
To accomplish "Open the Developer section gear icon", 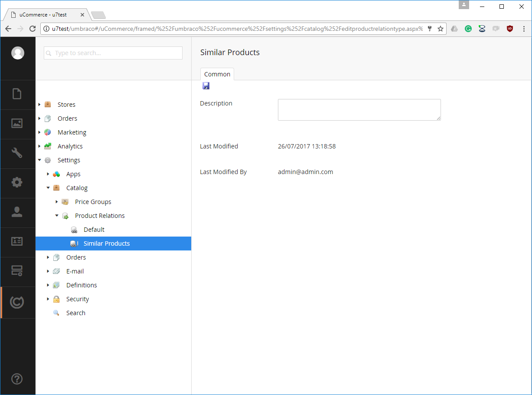I will pyautogui.click(x=17, y=182).
